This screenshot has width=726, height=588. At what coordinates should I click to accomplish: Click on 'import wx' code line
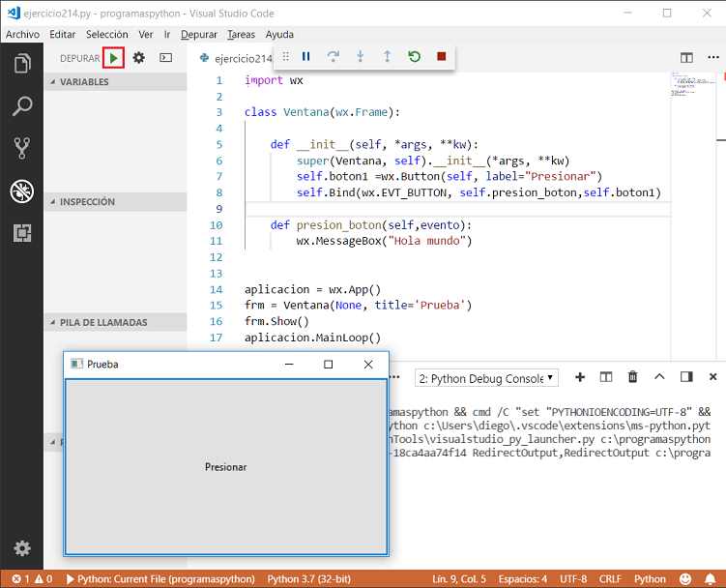[274, 80]
